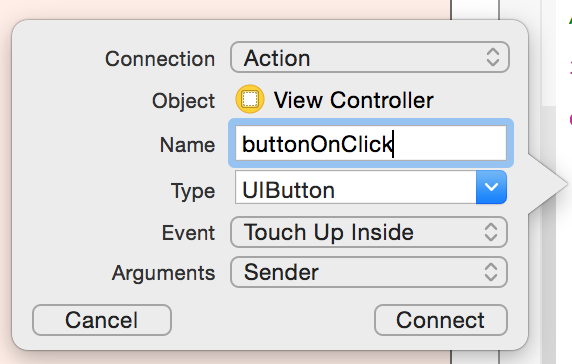Viewport: 572px width, 364px height.
Task: Click the Connect button
Action: (x=441, y=320)
